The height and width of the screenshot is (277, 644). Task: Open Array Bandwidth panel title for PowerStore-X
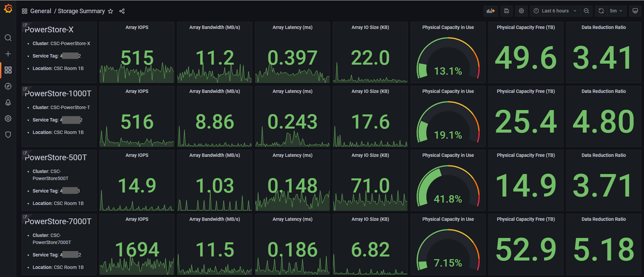pos(215,27)
